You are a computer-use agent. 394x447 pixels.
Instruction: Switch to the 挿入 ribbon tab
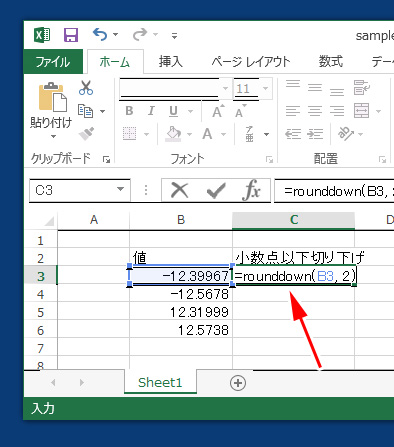(170, 62)
